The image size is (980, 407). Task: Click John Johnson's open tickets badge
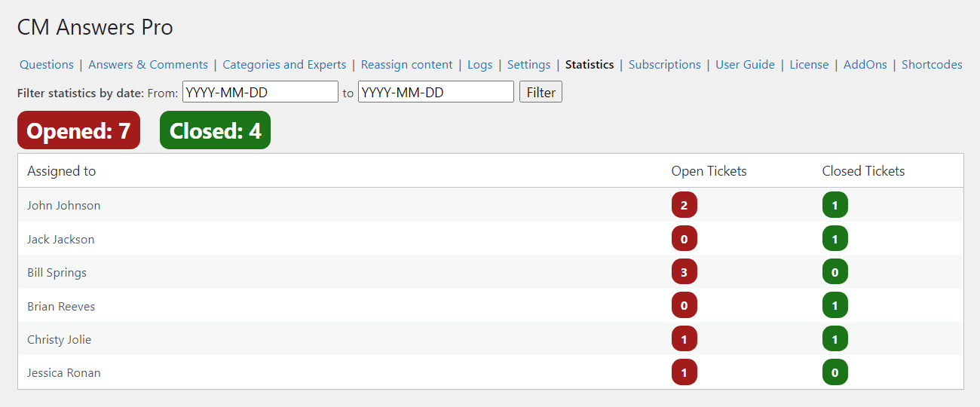684,205
